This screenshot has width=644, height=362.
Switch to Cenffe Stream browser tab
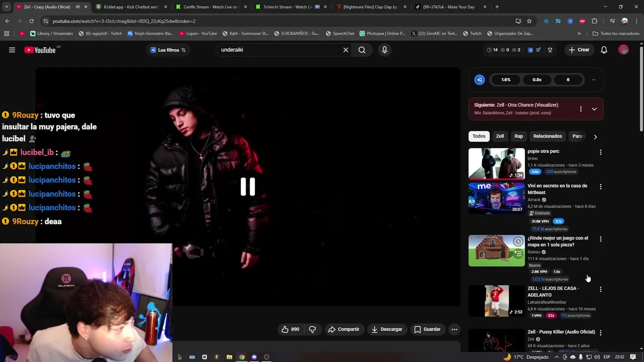pos(210,7)
